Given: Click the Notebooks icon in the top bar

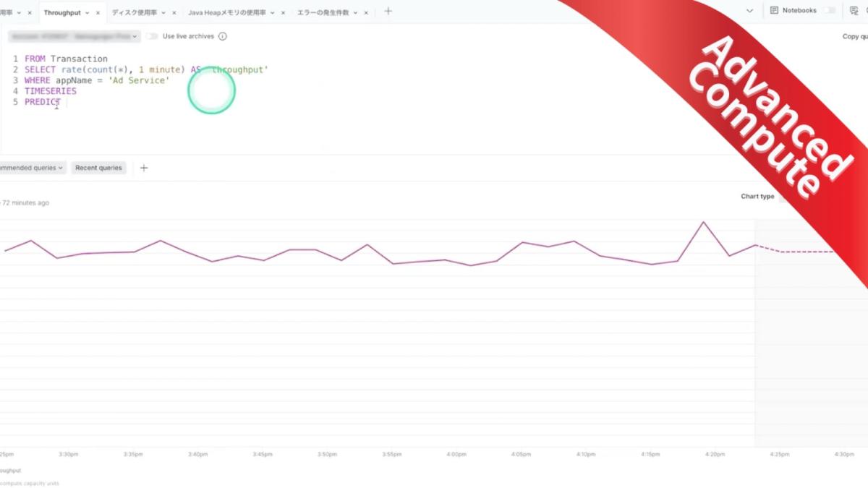Looking at the screenshot, I should tap(775, 11).
